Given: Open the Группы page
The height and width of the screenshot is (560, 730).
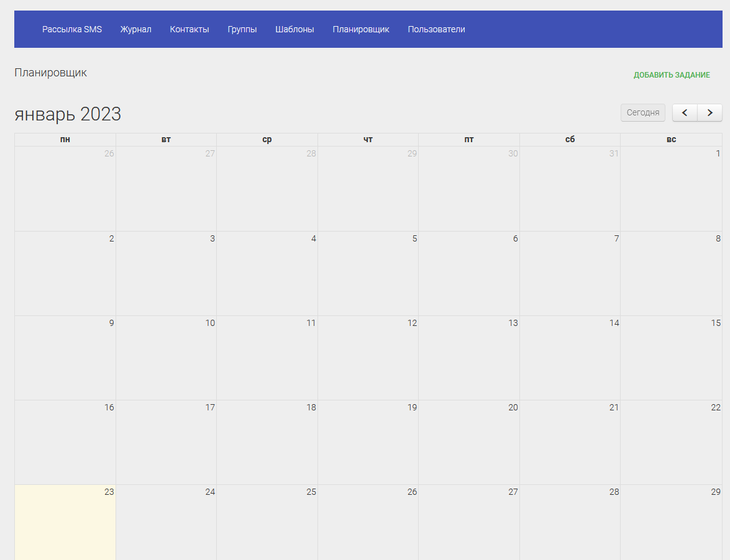Looking at the screenshot, I should coord(242,29).
